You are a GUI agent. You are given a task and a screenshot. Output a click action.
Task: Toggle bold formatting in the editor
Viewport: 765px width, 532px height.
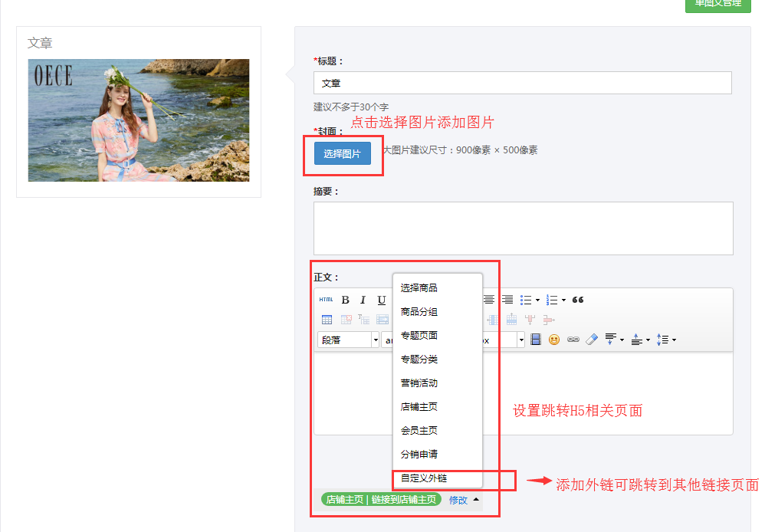[x=346, y=300]
